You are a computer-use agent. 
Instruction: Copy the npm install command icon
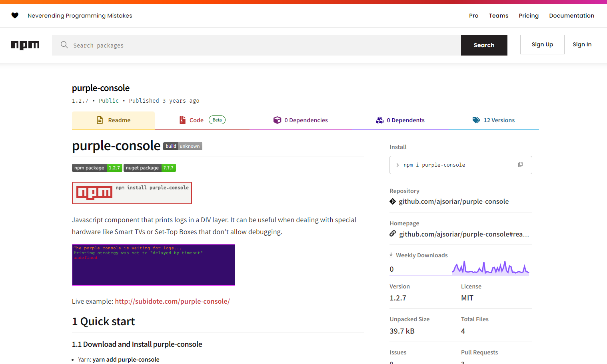[x=520, y=165]
